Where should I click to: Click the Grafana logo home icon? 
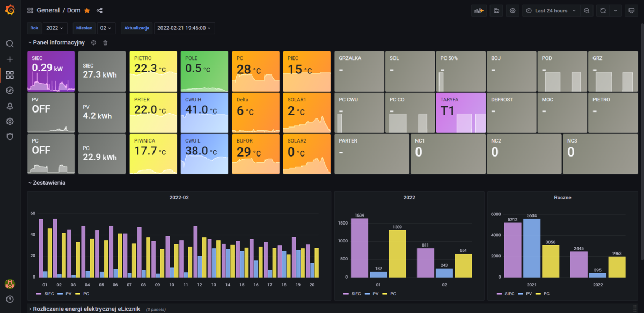[10, 10]
